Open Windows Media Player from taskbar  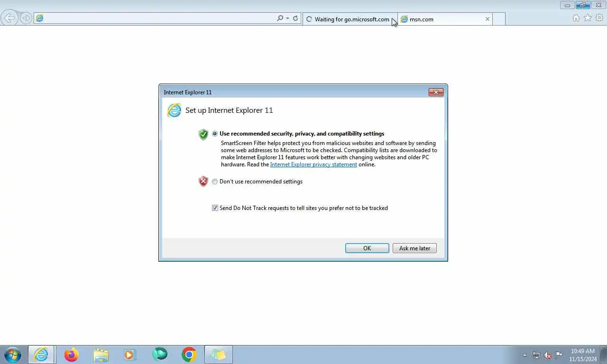(x=130, y=355)
